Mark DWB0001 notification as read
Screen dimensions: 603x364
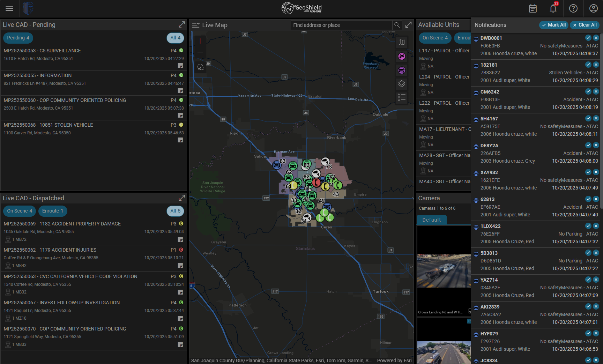(588, 38)
